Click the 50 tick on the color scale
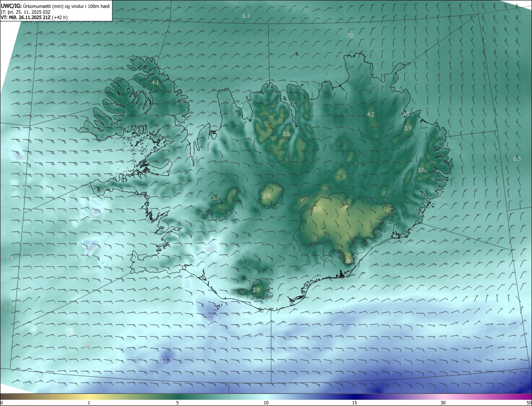This screenshot has width=532, height=406. [x=529, y=403]
